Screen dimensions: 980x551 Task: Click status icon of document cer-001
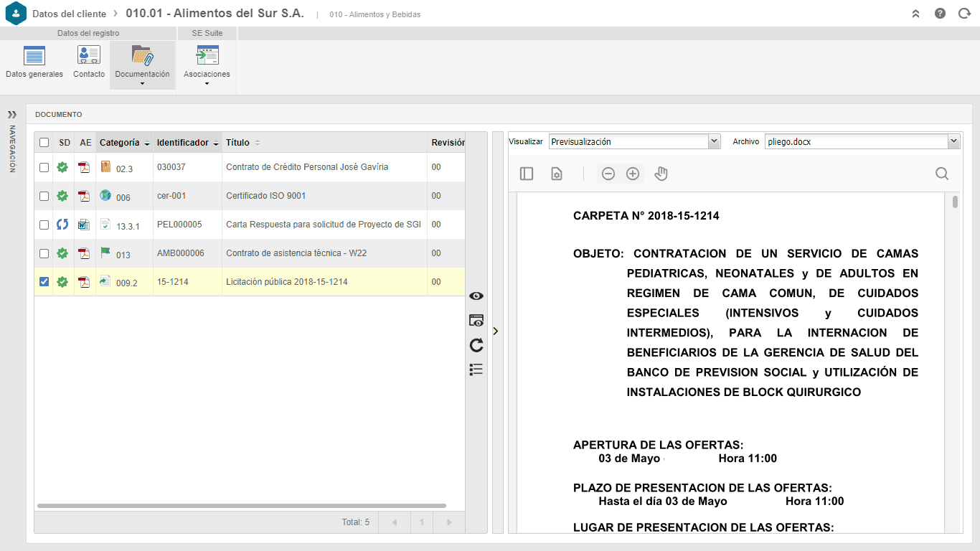tap(63, 196)
